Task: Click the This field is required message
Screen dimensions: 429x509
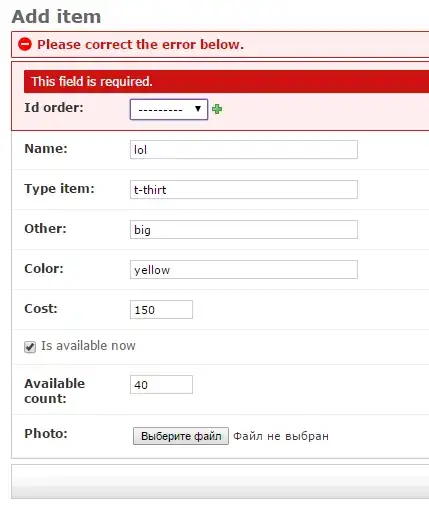Action: tap(92, 81)
